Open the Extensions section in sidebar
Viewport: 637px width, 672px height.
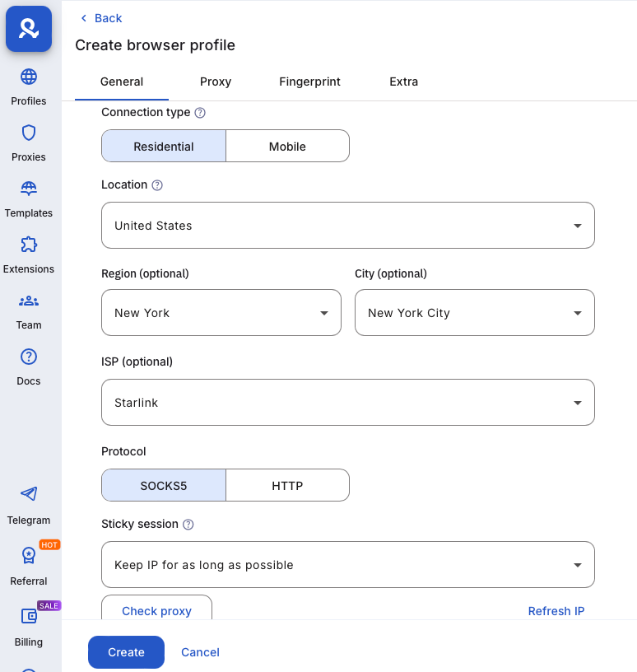[x=29, y=254]
